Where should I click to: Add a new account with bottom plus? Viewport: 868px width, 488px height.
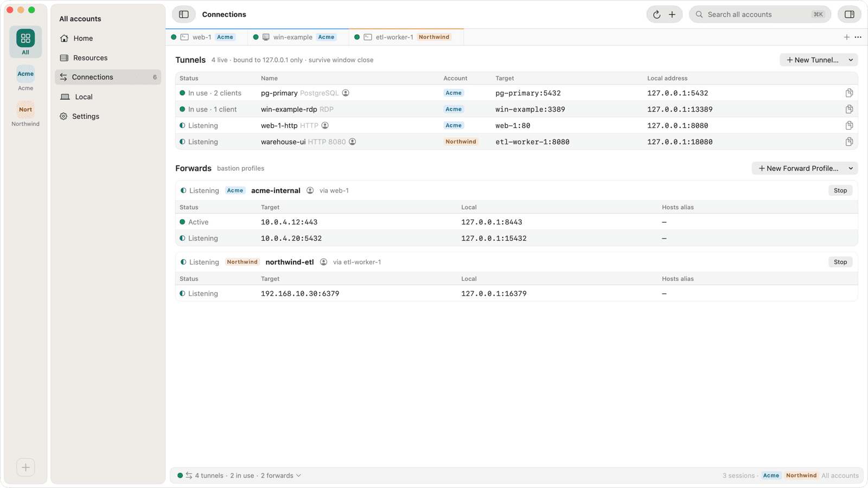pyautogui.click(x=25, y=467)
